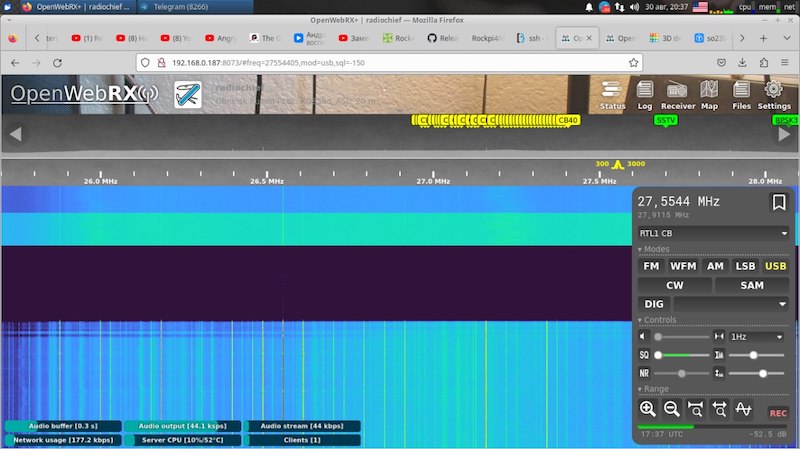The image size is (800, 449).
Task: Click the volume slider track
Action: point(680,337)
